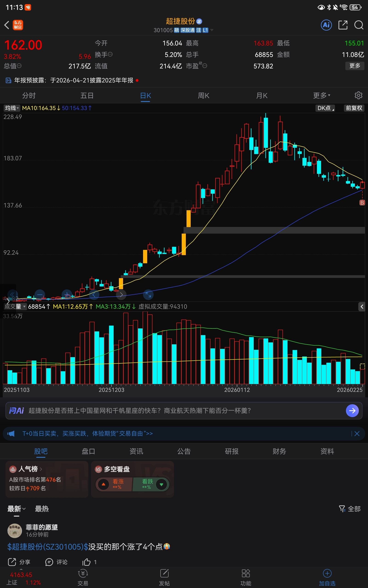Vote 看跌 bearish in 多空看盘

point(151,484)
